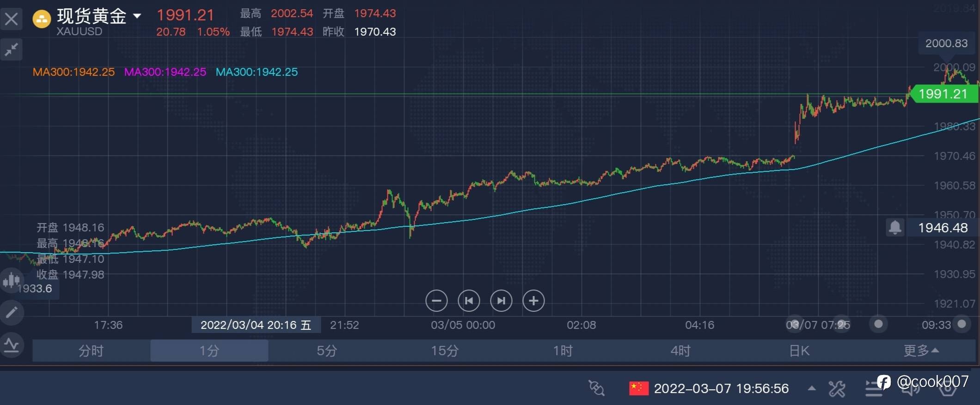Click the 1991.21 current price tag
Image resolution: width=980 pixels, height=405 pixels.
pyautogui.click(x=943, y=94)
